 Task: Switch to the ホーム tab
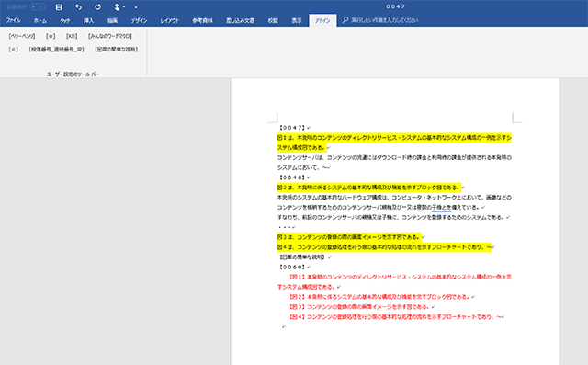(40, 20)
